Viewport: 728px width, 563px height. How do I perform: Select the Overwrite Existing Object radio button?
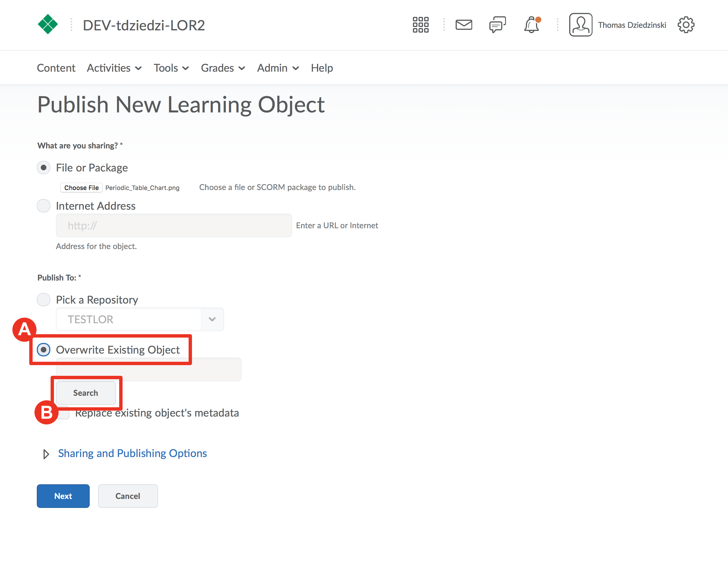pyautogui.click(x=43, y=349)
